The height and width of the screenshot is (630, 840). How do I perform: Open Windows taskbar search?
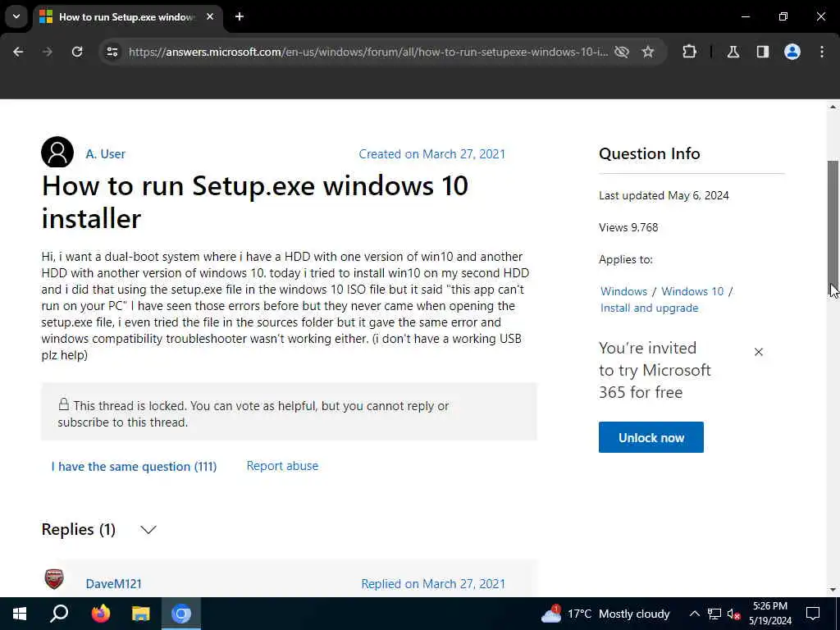59,614
